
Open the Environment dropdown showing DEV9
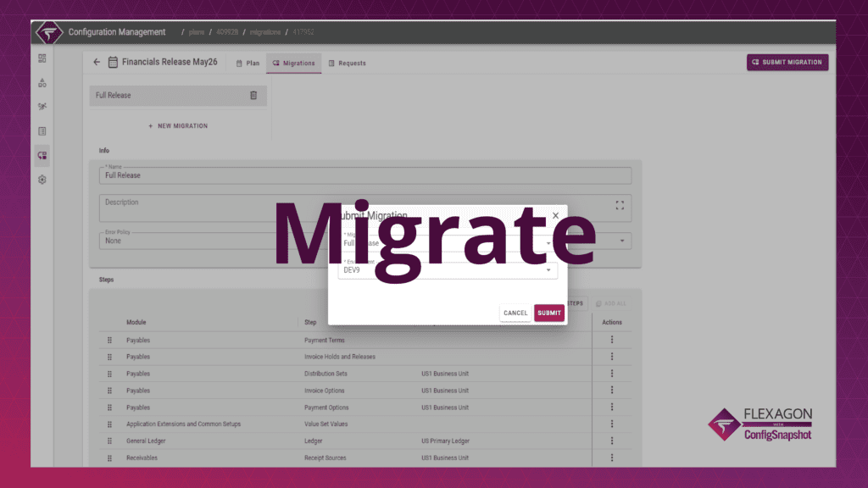[x=448, y=269]
